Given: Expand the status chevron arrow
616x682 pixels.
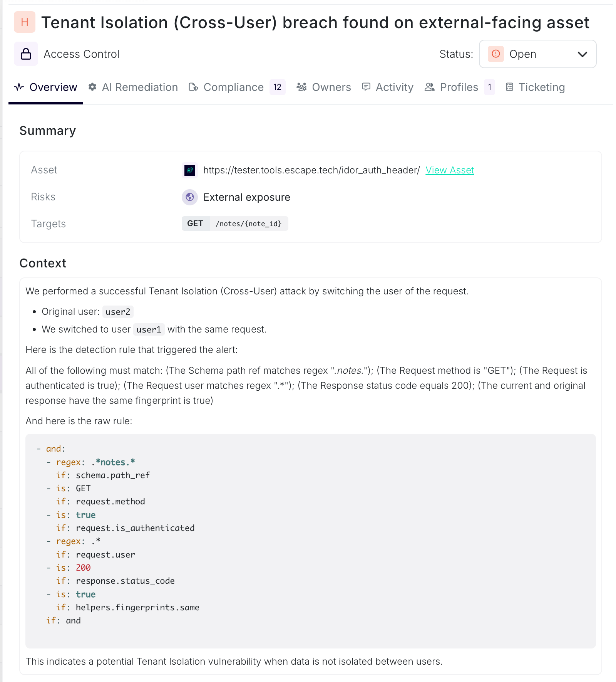Looking at the screenshot, I should coord(583,54).
